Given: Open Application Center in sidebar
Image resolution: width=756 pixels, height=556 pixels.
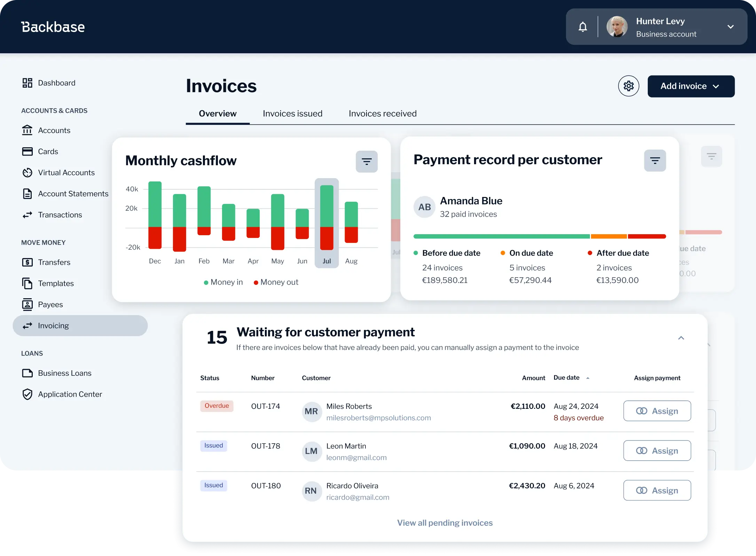Looking at the screenshot, I should pyautogui.click(x=70, y=394).
